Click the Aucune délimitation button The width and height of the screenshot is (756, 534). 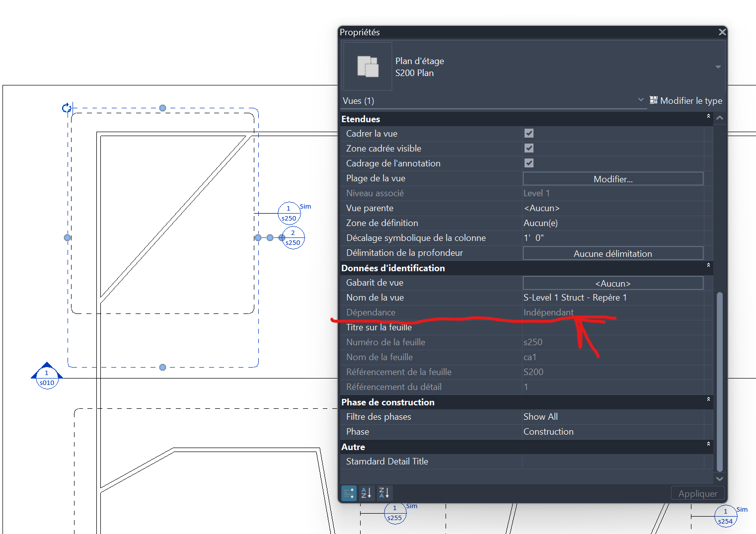(613, 253)
